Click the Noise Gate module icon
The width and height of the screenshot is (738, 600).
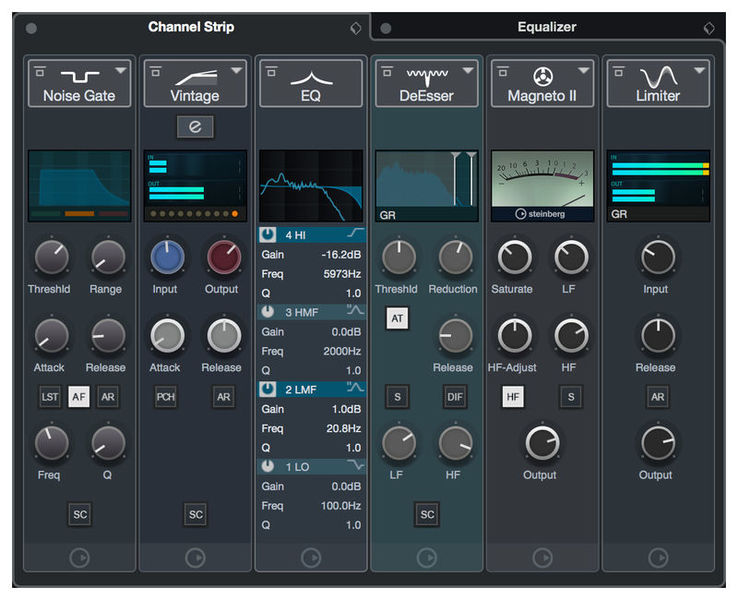tap(78, 75)
